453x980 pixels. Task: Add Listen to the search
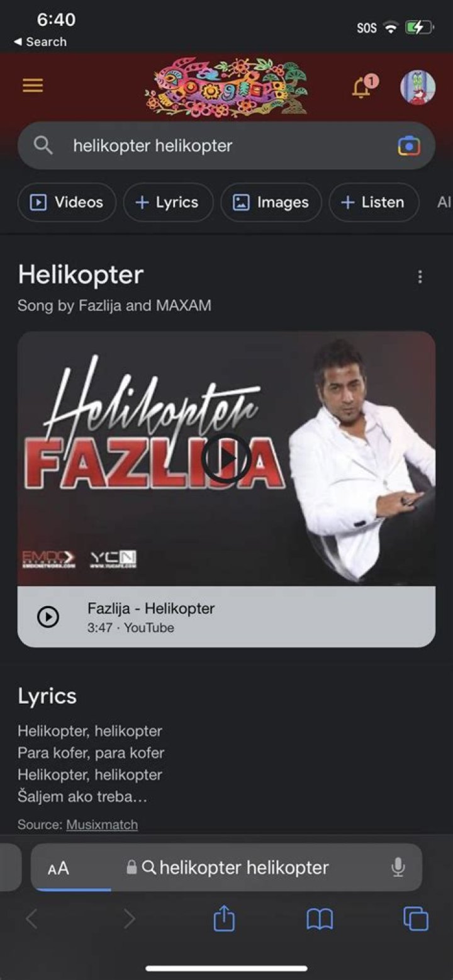[374, 202]
